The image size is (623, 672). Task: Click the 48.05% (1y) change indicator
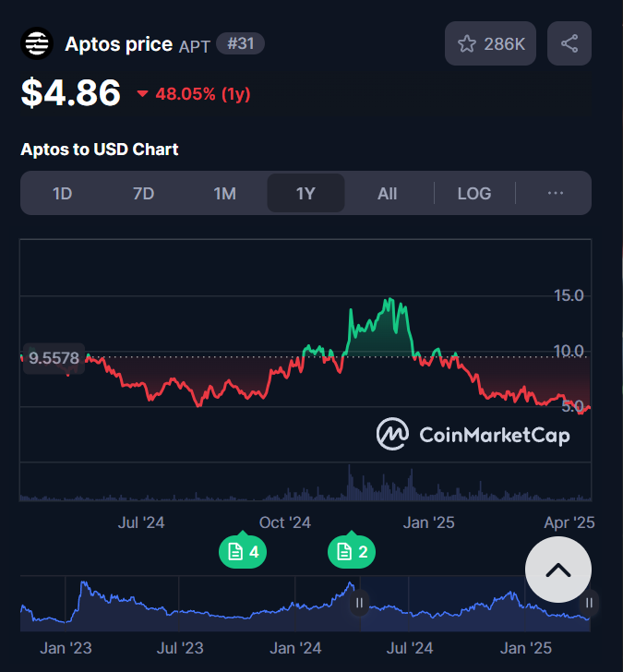coord(194,94)
